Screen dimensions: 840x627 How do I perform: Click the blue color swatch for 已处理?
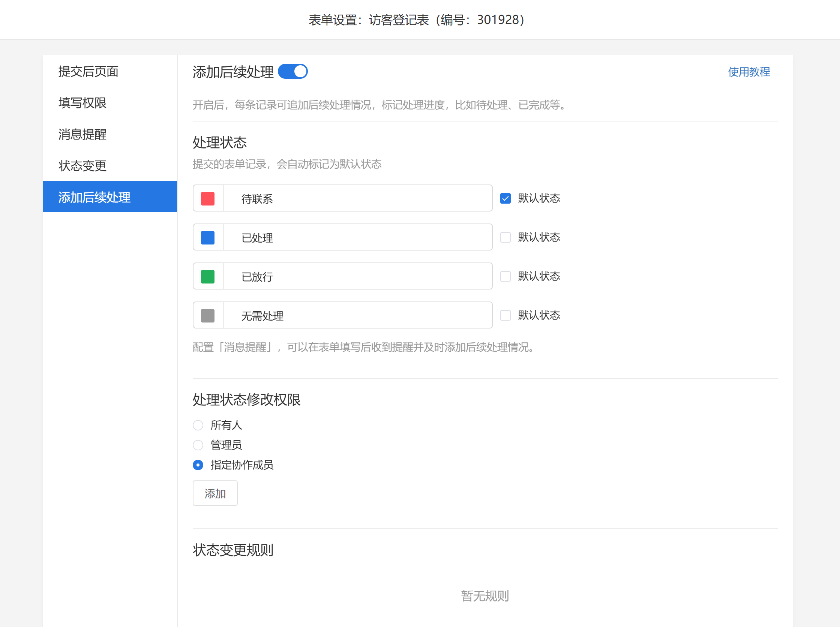pos(208,238)
